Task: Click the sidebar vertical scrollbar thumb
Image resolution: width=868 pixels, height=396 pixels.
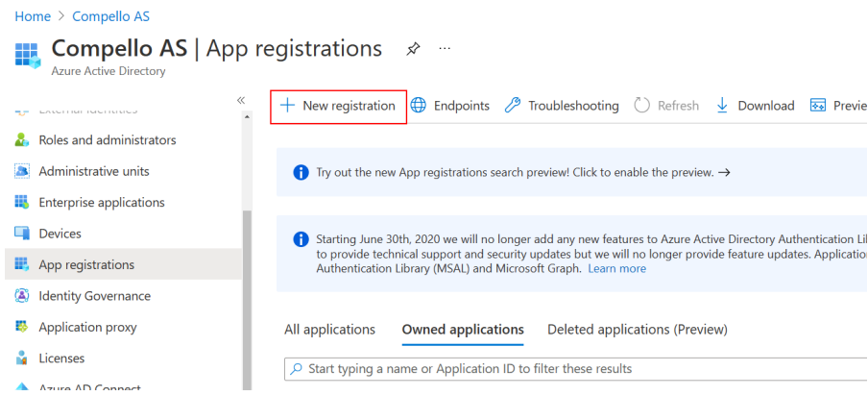Action: point(247,302)
